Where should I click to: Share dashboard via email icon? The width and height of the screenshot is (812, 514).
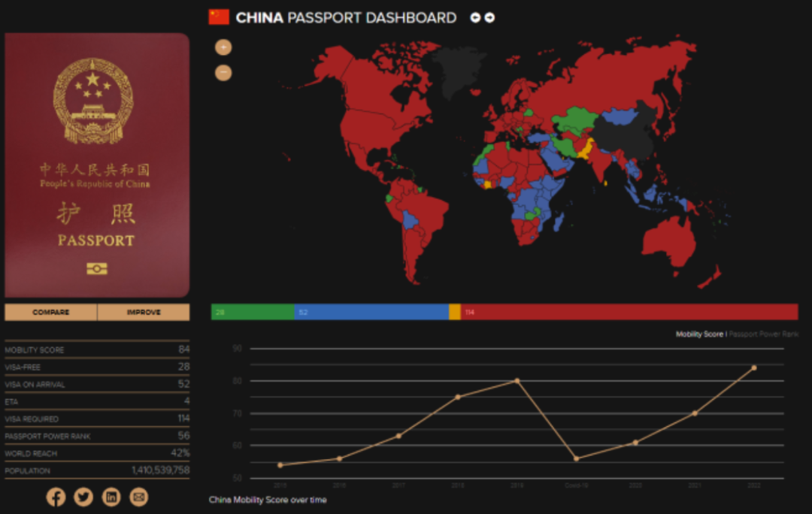pyautogui.click(x=138, y=497)
